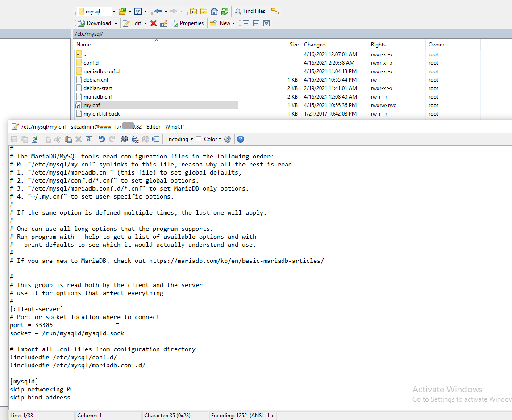This screenshot has width=512, height=420.
Task: Expand the back history dropdown arrow
Action: click(166, 12)
